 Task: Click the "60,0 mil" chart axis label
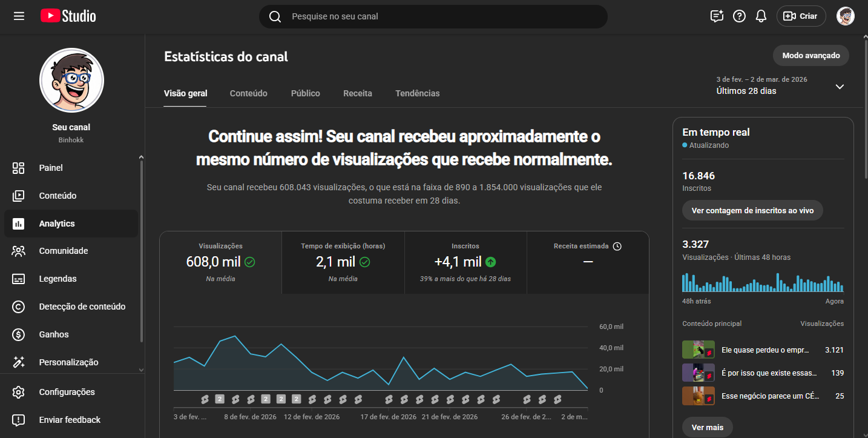coord(611,327)
